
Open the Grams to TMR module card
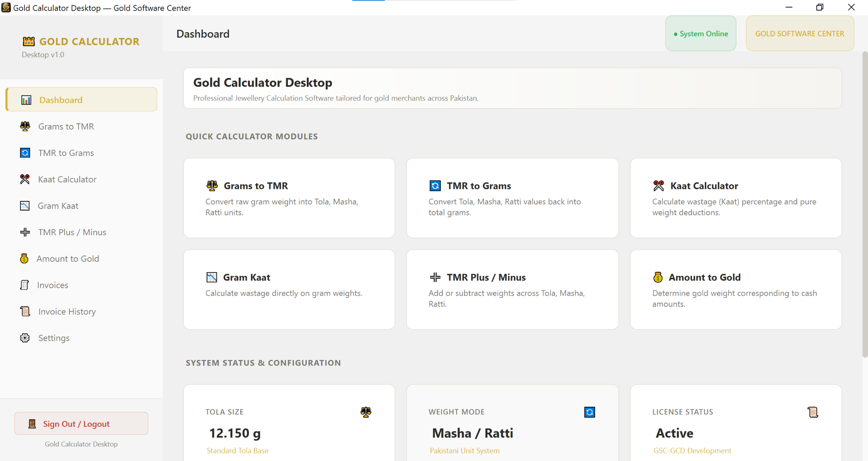pyautogui.click(x=289, y=198)
